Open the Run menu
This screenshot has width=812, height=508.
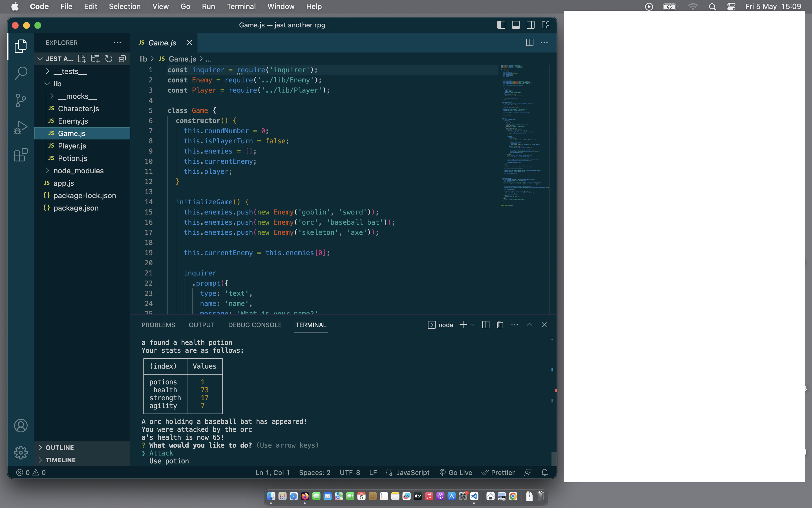208,6
